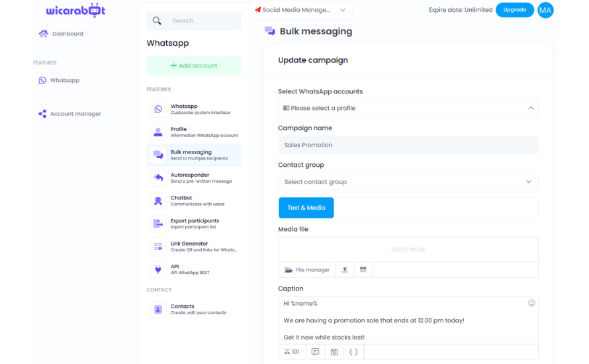Open the Social Media Manager dropdown
The width and height of the screenshot is (589, 364).
pos(301,10)
